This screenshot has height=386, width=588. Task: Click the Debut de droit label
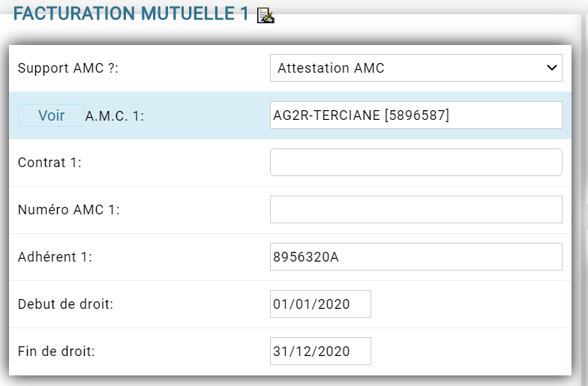65,304
